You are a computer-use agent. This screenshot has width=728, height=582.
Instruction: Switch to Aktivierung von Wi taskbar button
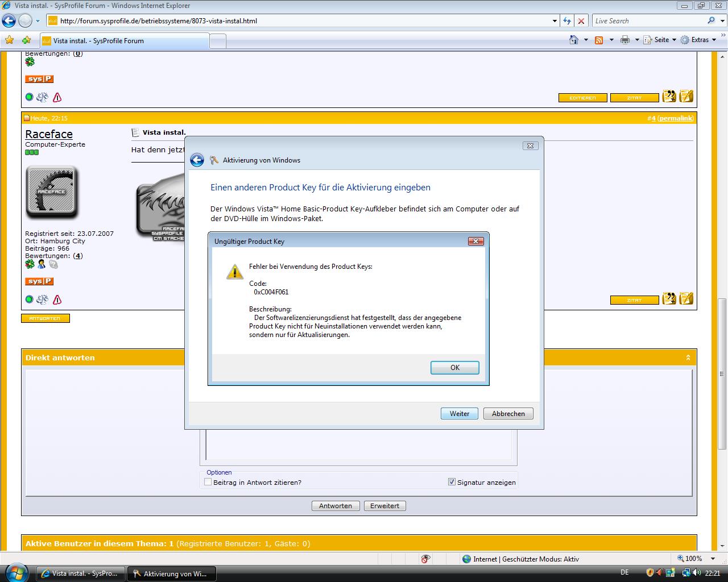[172, 573]
